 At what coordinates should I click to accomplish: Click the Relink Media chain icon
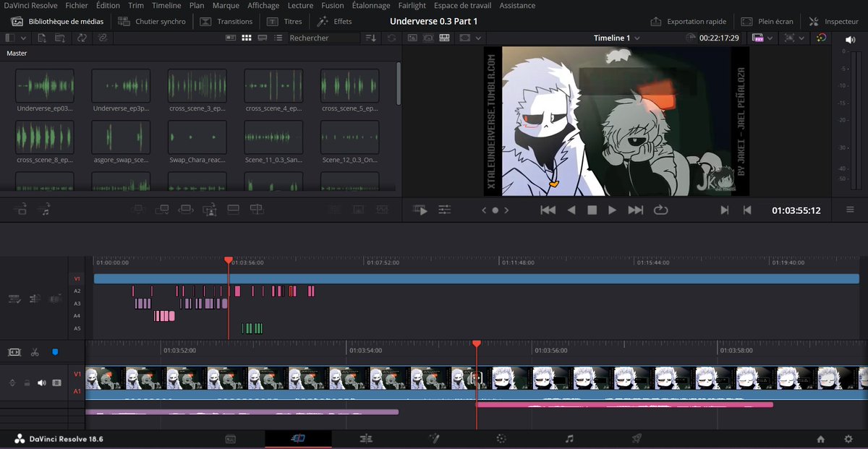(102, 38)
